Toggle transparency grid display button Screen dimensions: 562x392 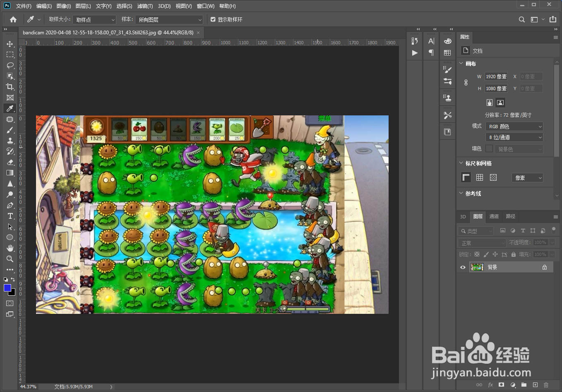pyautogui.click(x=493, y=177)
